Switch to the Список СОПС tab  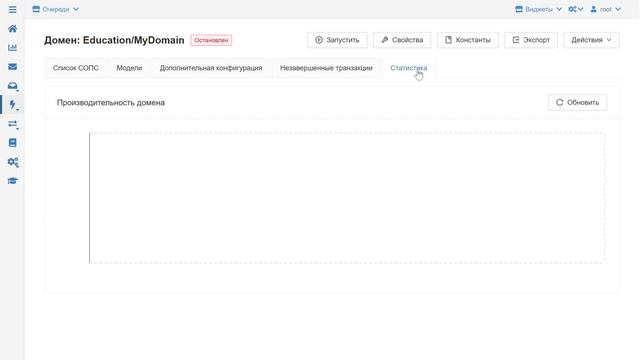pos(76,68)
